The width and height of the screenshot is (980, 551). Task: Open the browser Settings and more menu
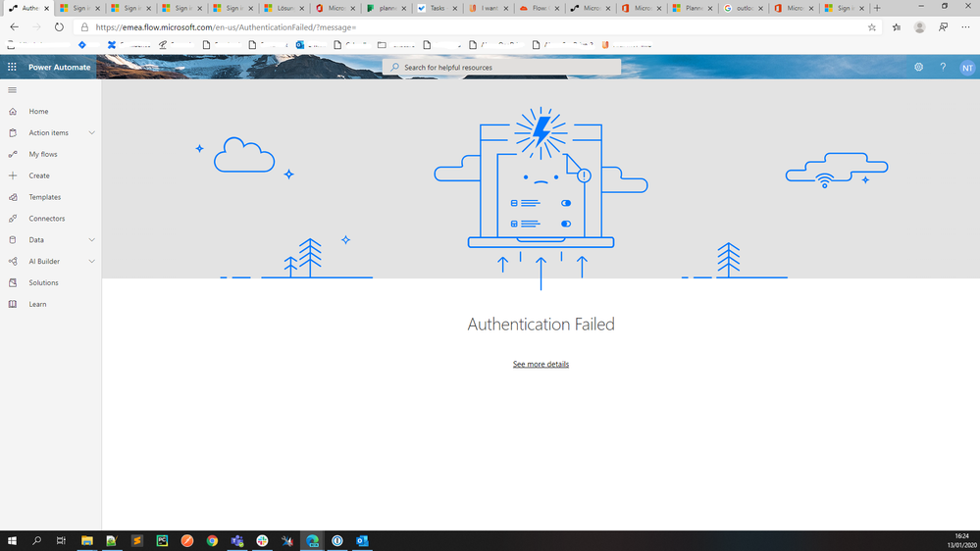pos(965,27)
